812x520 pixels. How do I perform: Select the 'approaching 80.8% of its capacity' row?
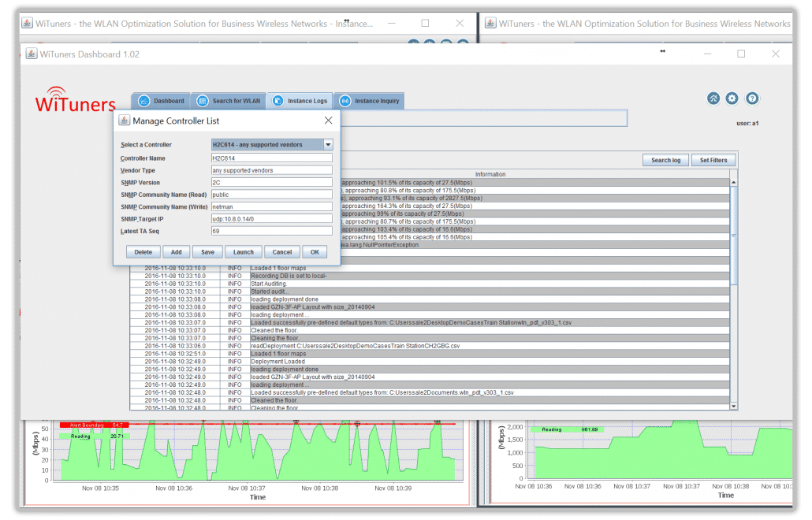(x=535, y=191)
